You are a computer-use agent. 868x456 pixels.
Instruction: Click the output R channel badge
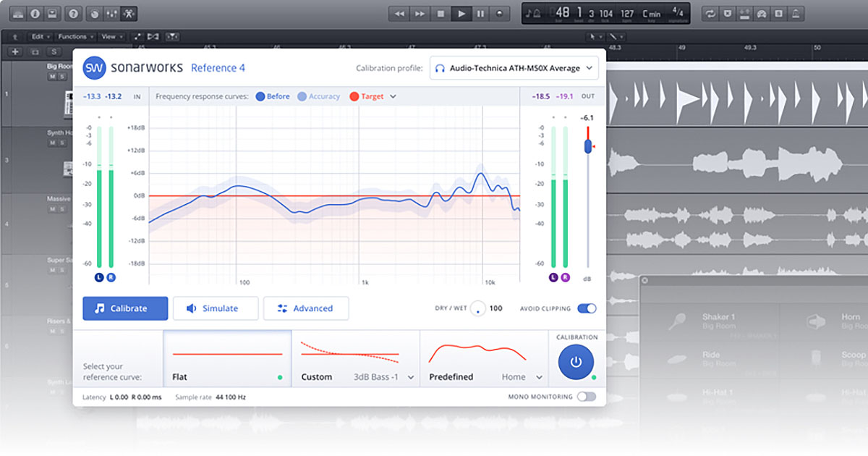pyautogui.click(x=566, y=277)
